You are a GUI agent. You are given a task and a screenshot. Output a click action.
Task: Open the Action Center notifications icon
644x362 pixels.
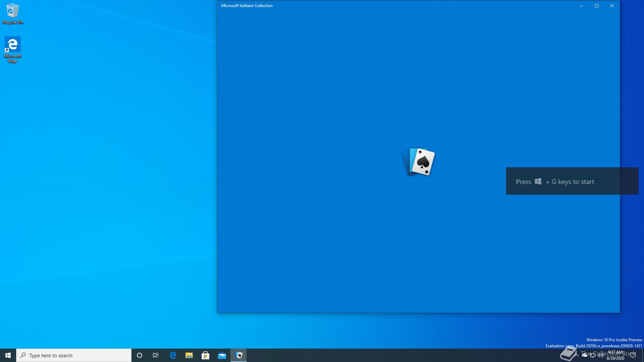pos(633,355)
